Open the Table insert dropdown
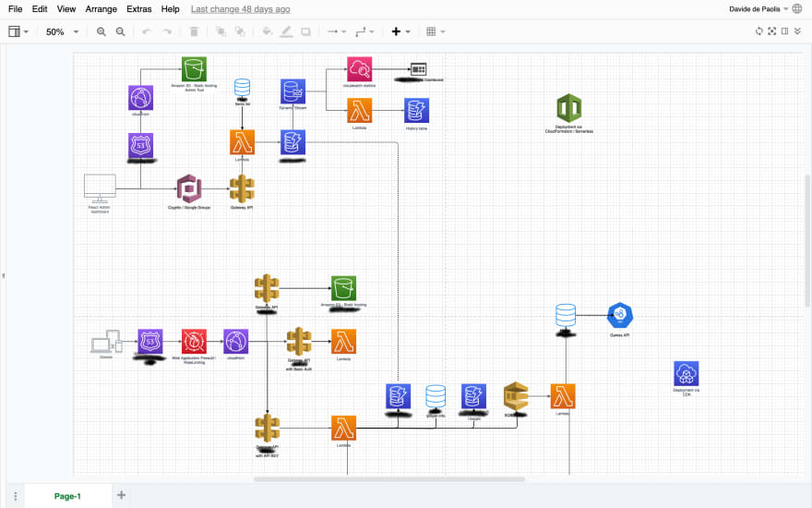Image resolution: width=812 pixels, height=508 pixels. [436, 31]
